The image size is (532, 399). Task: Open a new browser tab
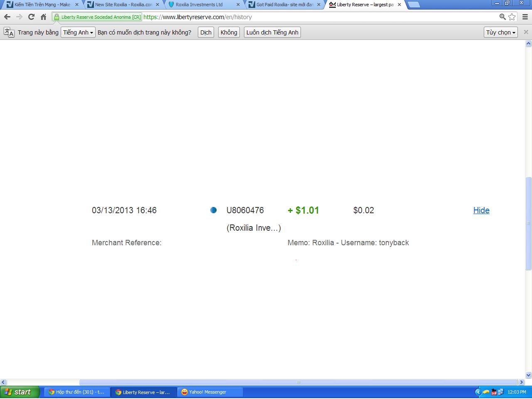click(x=414, y=5)
